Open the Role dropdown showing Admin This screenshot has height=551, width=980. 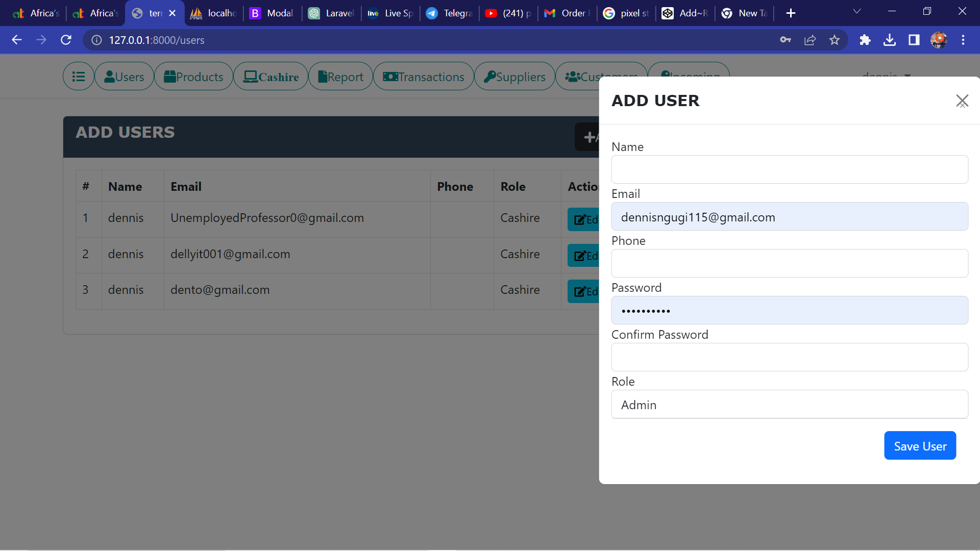click(790, 404)
